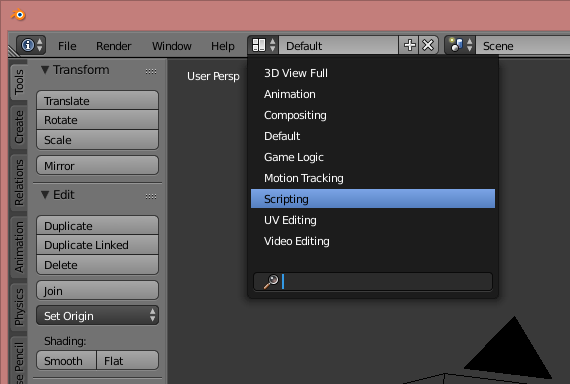Select the 3D View Full layout
The height and width of the screenshot is (384, 570).
click(373, 73)
